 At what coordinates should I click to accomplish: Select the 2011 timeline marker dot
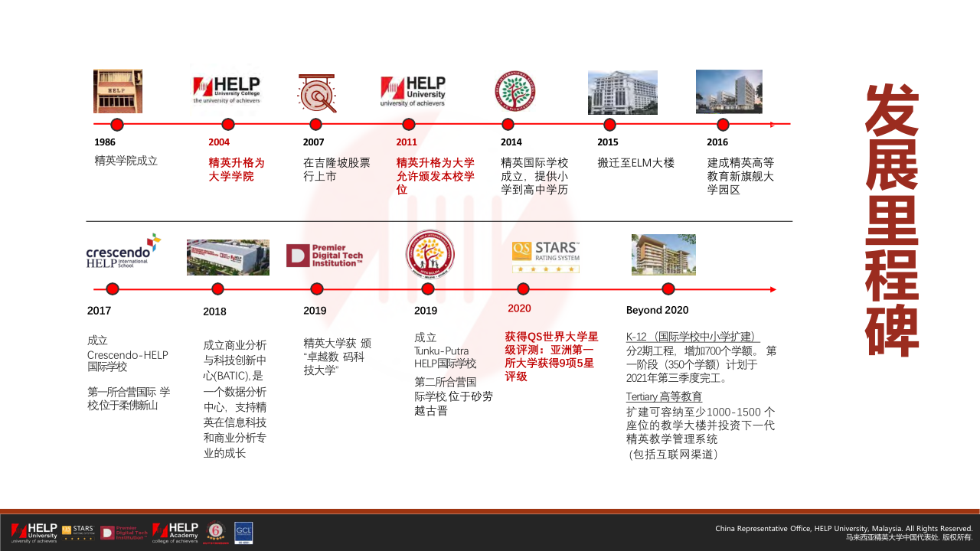[409, 124]
